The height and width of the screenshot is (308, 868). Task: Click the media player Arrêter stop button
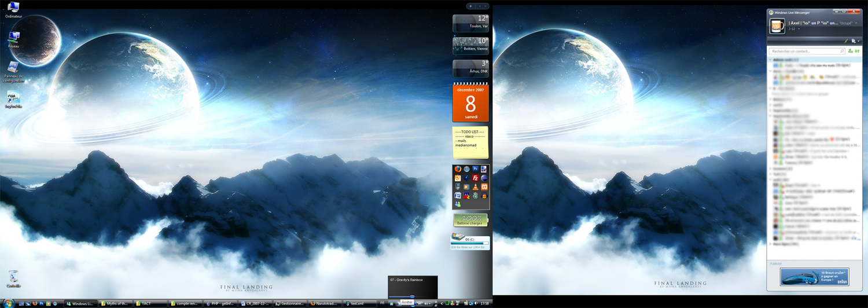[x=399, y=304]
